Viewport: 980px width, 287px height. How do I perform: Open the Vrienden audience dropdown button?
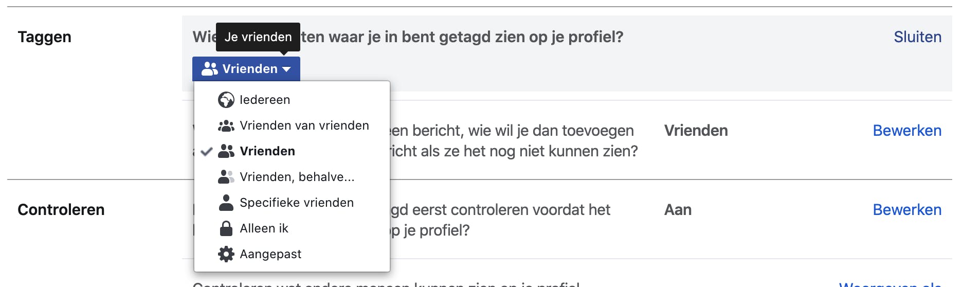246,69
